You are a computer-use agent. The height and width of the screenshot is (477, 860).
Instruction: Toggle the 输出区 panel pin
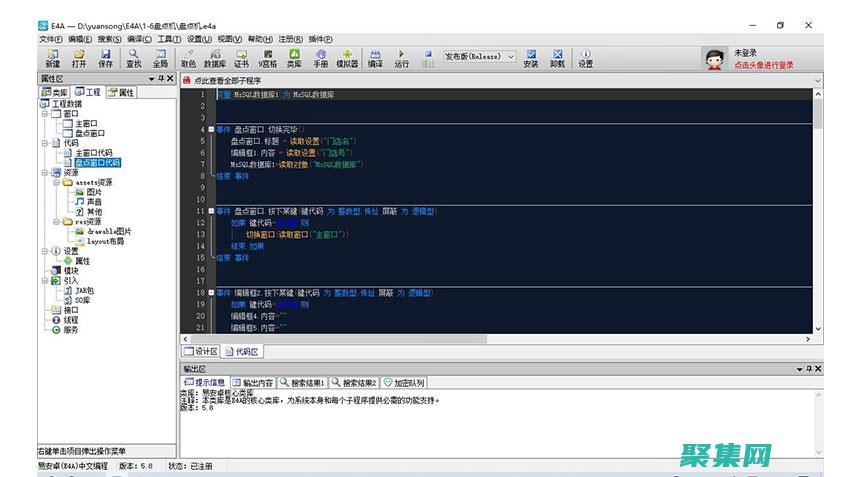[x=808, y=369]
